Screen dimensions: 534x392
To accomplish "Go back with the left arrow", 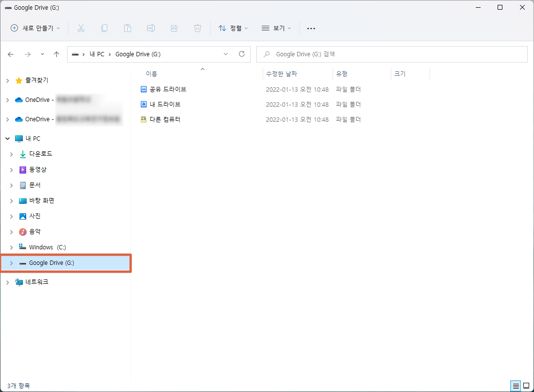I will tap(11, 54).
